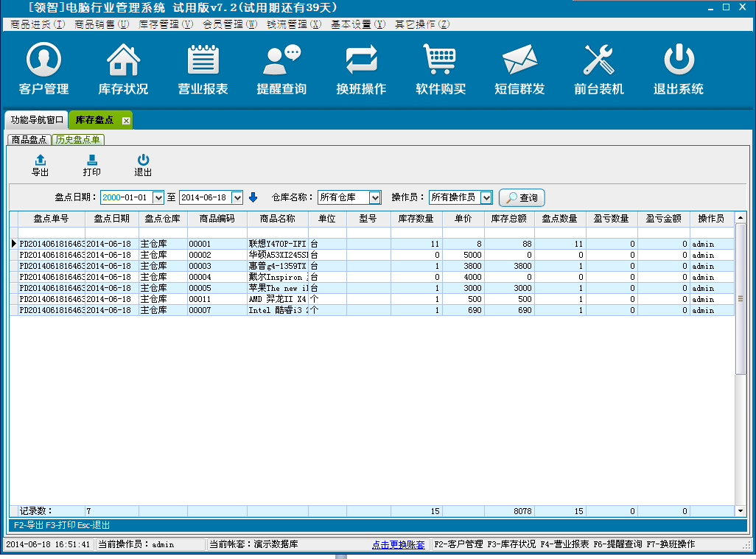Open 客户管理 customer management icon
The image size is (756, 559).
click(x=44, y=60)
